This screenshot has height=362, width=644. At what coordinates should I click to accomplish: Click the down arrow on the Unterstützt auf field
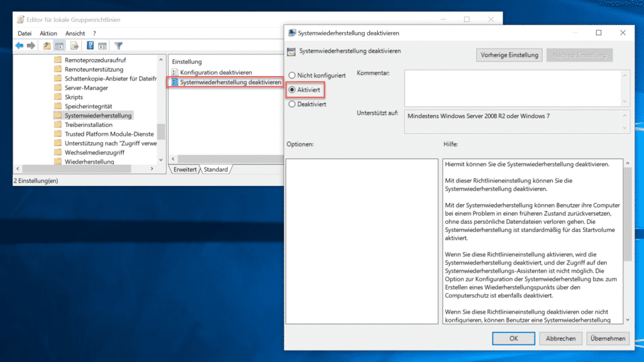click(624, 128)
